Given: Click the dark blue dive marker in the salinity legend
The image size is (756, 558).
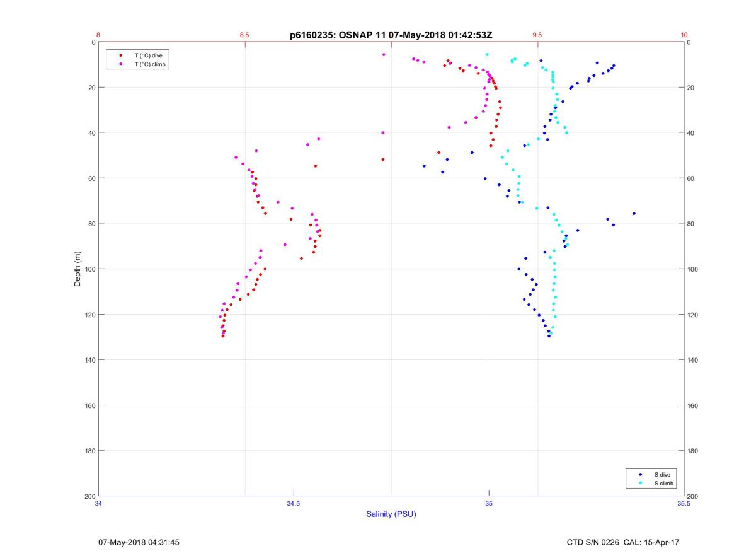Looking at the screenshot, I should click(641, 474).
